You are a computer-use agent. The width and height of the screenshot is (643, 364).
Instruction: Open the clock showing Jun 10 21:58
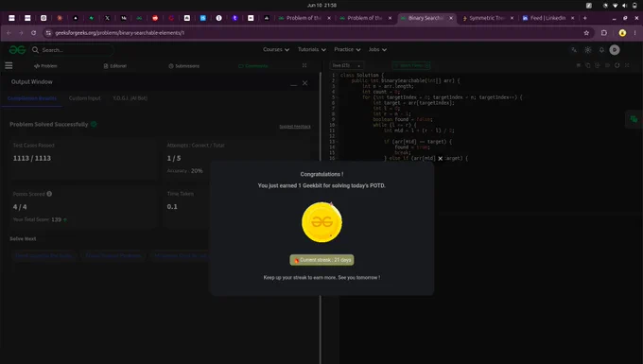pyautogui.click(x=321, y=6)
